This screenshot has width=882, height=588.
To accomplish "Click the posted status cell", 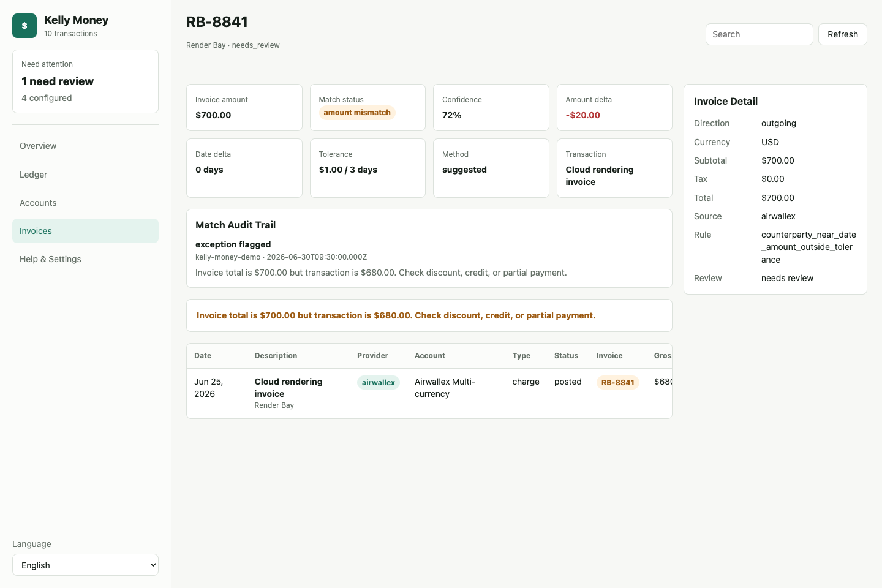I will click(x=568, y=382).
